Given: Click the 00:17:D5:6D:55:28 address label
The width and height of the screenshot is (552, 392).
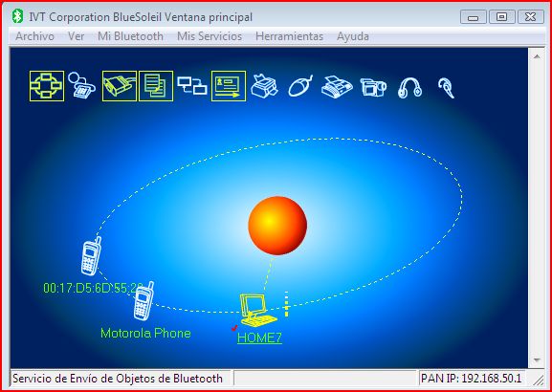Looking at the screenshot, I should 94,288.
